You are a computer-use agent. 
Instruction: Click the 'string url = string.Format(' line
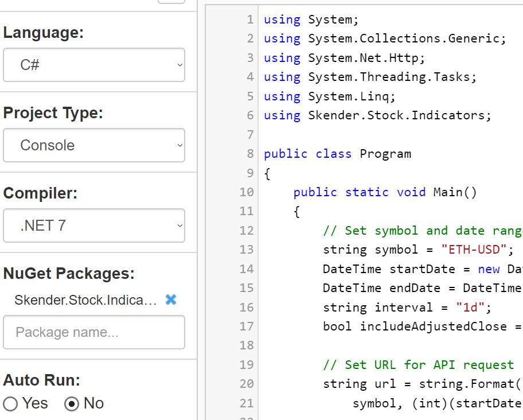click(x=422, y=384)
